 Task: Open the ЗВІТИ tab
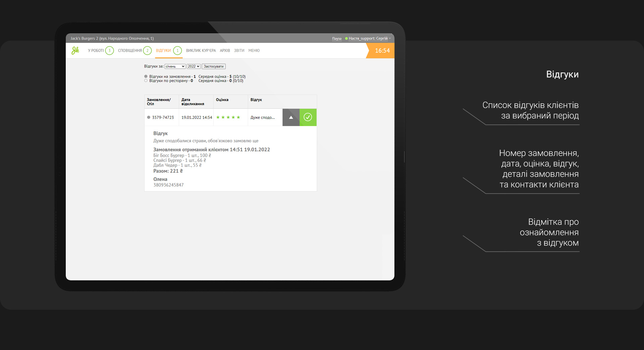tap(239, 51)
